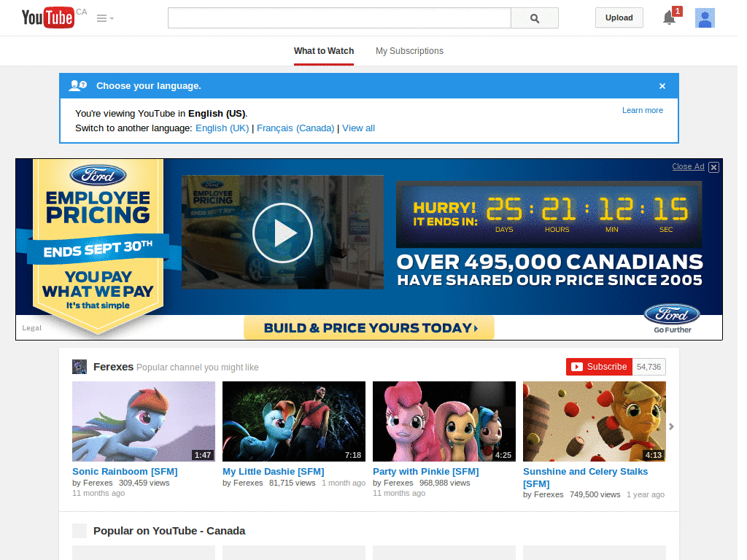Image resolution: width=747 pixels, height=560 pixels.
Task: Click the magnifier search button
Action: click(x=535, y=18)
